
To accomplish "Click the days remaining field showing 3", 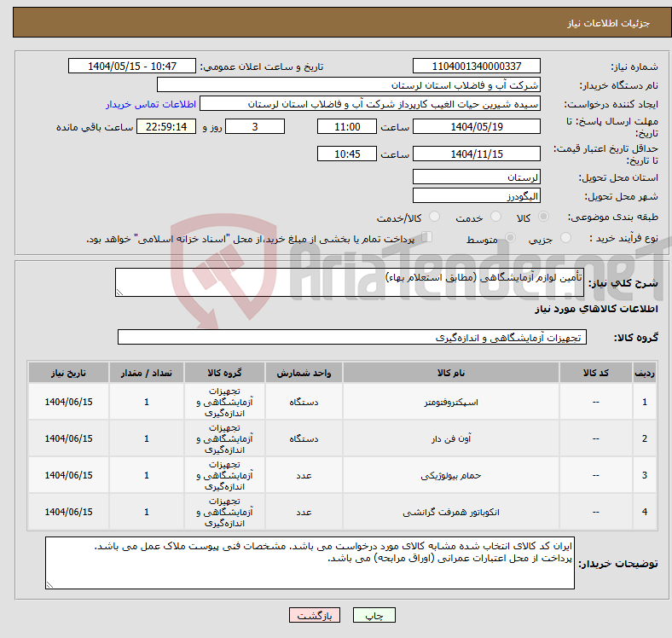I will 255,126.
